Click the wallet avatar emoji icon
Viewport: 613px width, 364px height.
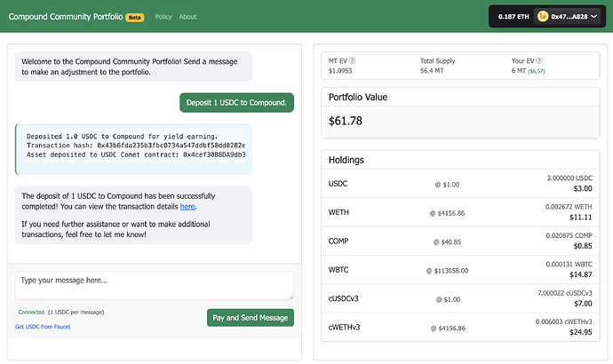coord(542,16)
